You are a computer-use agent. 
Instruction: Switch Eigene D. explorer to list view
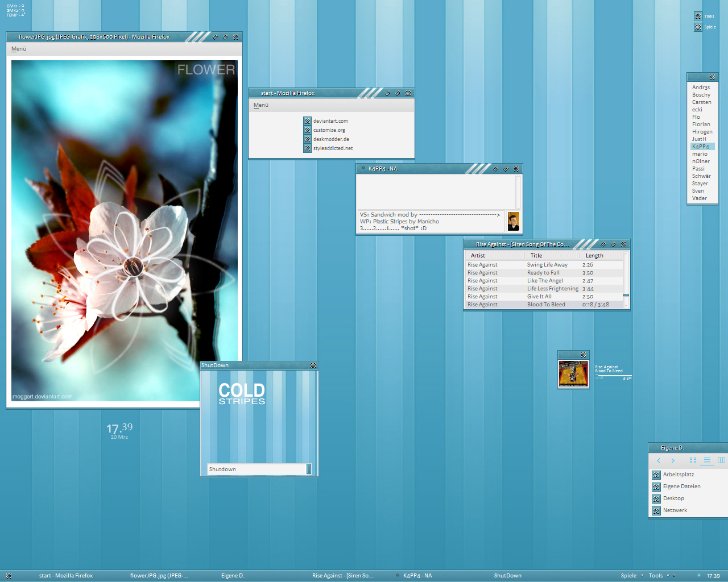[707, 461]
